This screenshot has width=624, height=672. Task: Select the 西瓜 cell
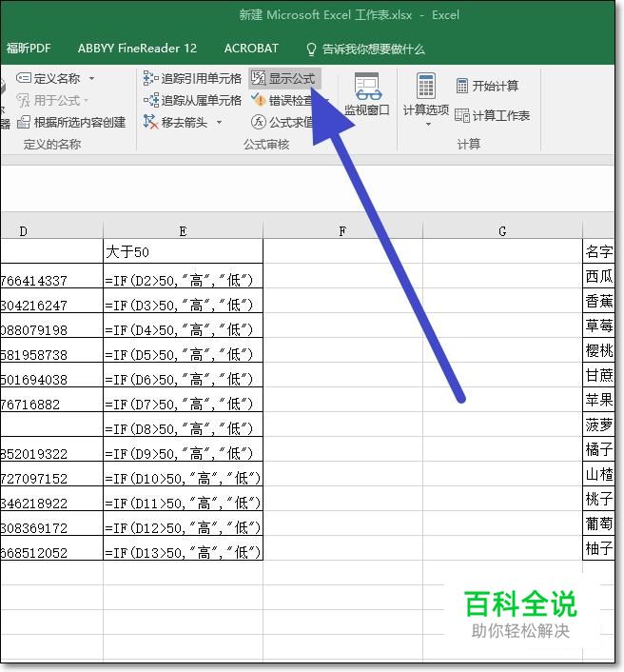point(598,276)
